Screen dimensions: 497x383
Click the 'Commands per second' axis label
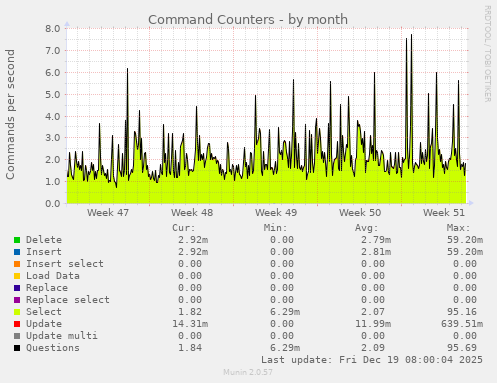[10, 114]
